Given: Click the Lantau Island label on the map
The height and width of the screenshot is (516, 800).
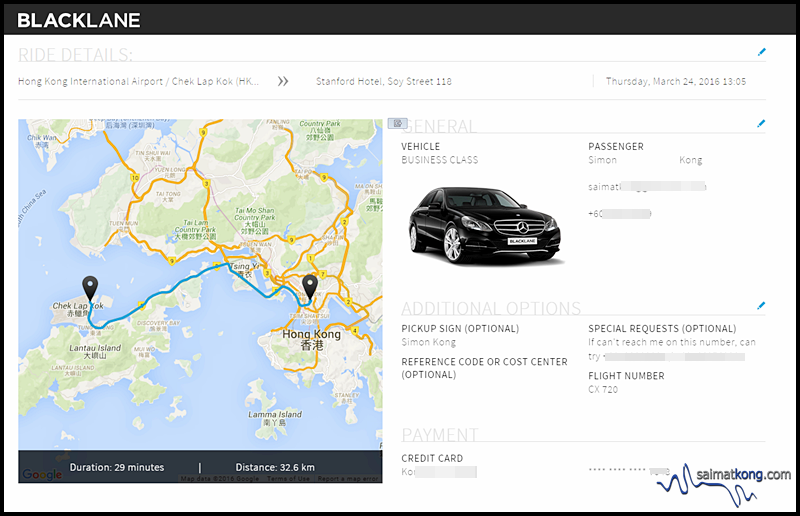Looking at the screenshot, I should click(95, 351).
